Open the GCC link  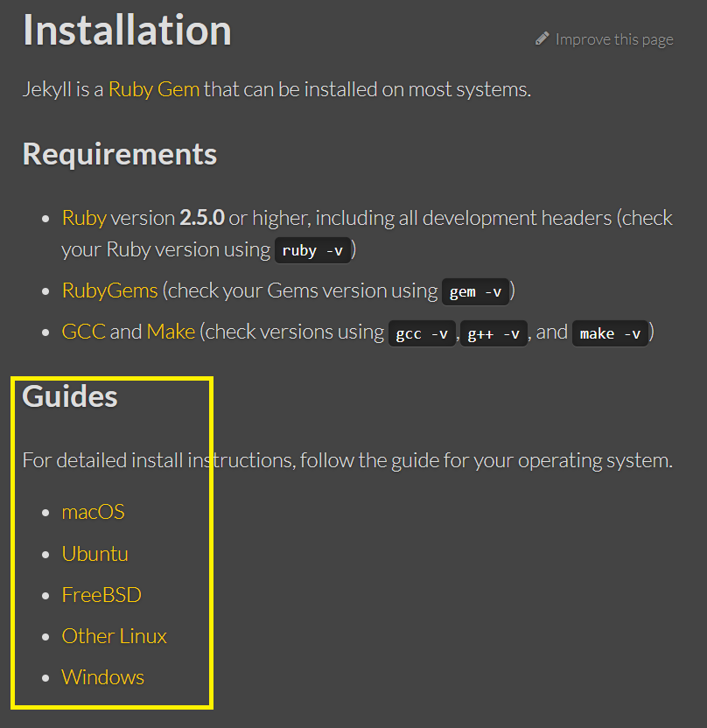[x=83, y=332]
